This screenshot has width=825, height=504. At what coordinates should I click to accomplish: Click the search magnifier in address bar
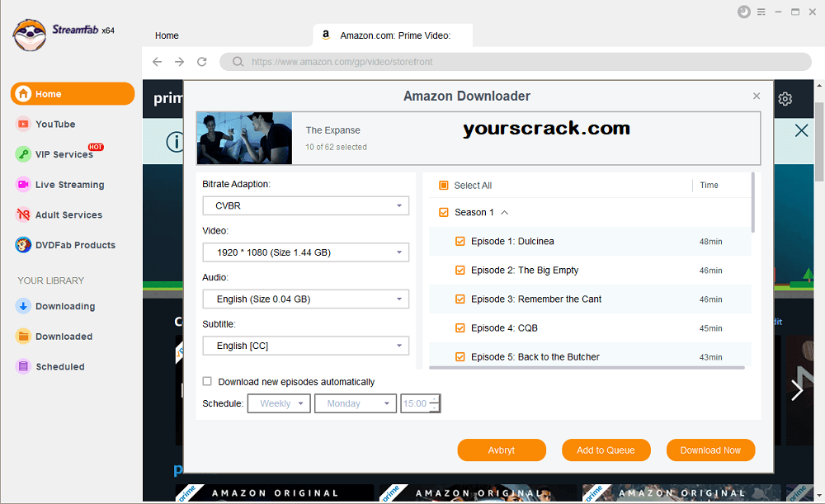click(238, 62)
